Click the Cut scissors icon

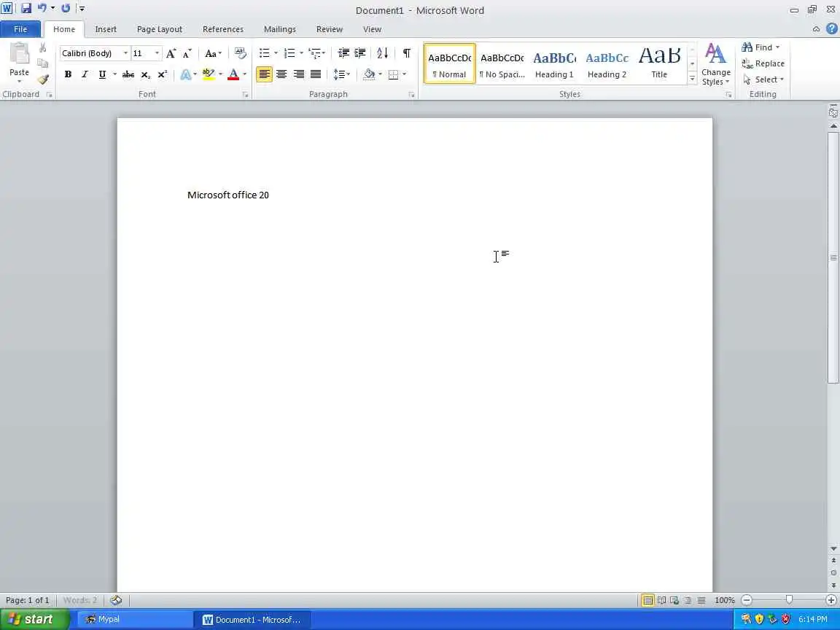point(43,47)
